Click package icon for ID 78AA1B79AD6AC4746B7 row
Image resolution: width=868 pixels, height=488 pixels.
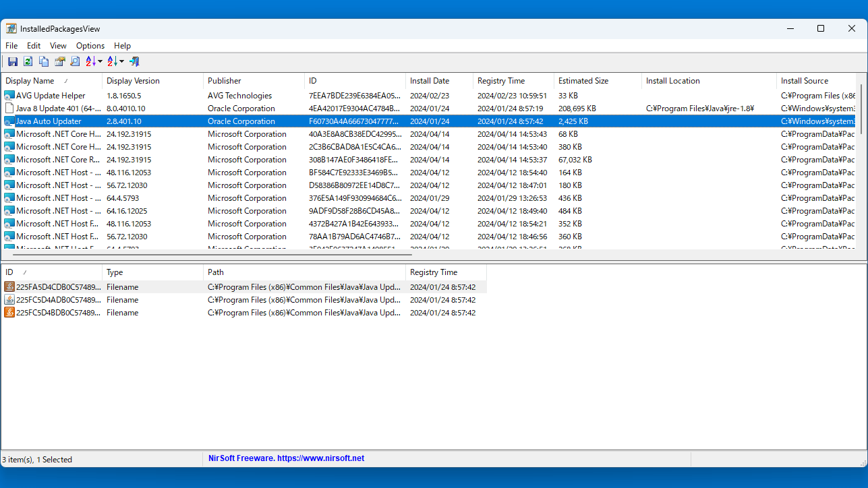[x=9, y=237]
